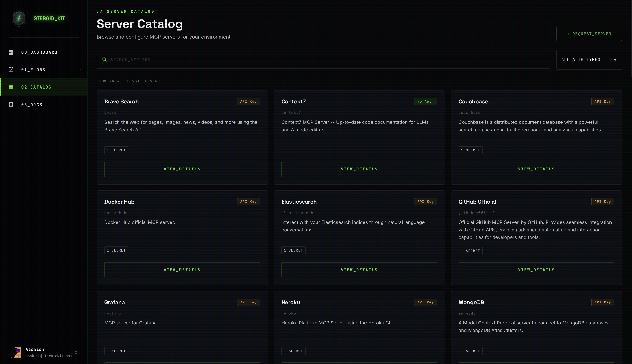Click the 1 SECRET tag on MongoDB

pyautogui.click(x=470, y=351)
